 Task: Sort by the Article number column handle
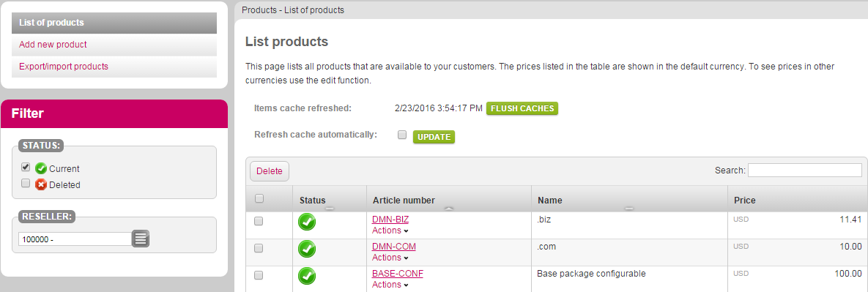pos(449,209)
